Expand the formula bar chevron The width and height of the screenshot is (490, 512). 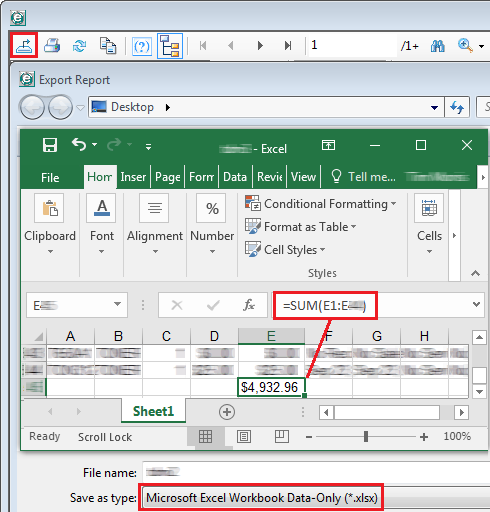[x=476, y=304]
